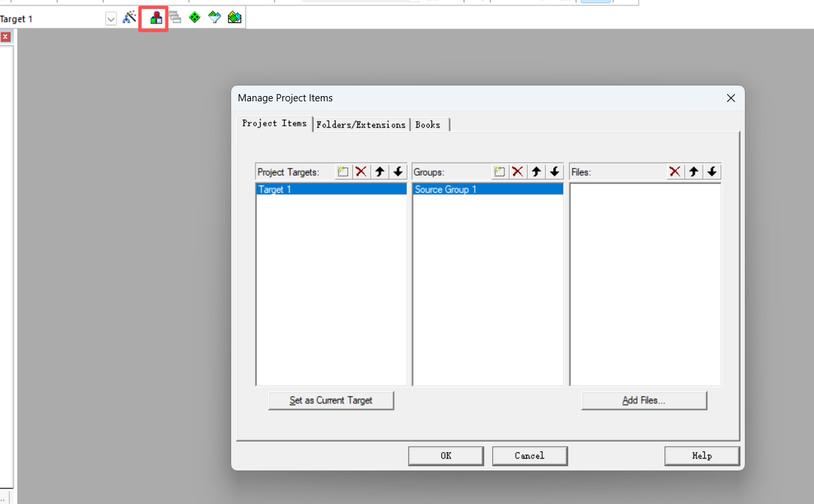Click the Add Files... button

[644, 400]
